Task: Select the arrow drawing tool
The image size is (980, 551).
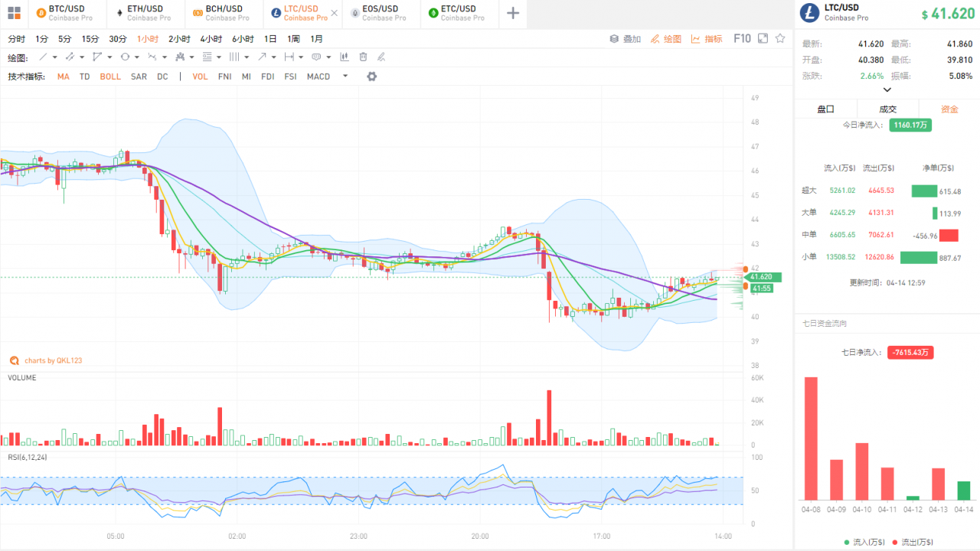Action: [262, 57]
